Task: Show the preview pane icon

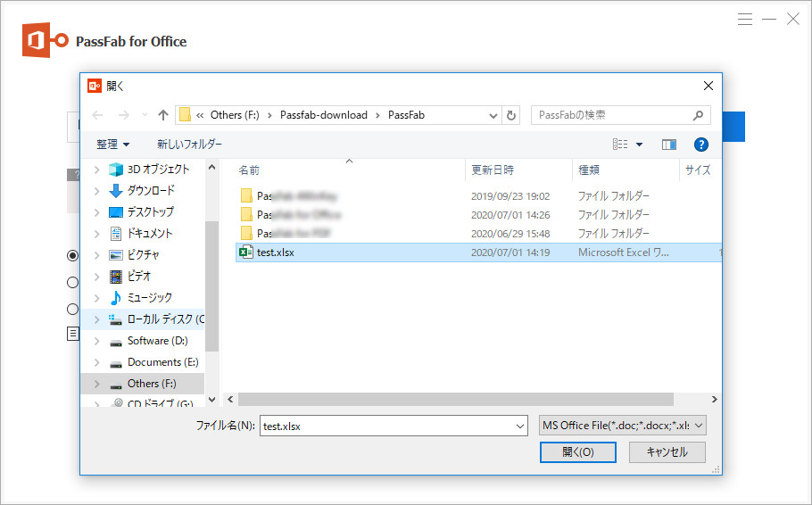Action: [668, 145]
